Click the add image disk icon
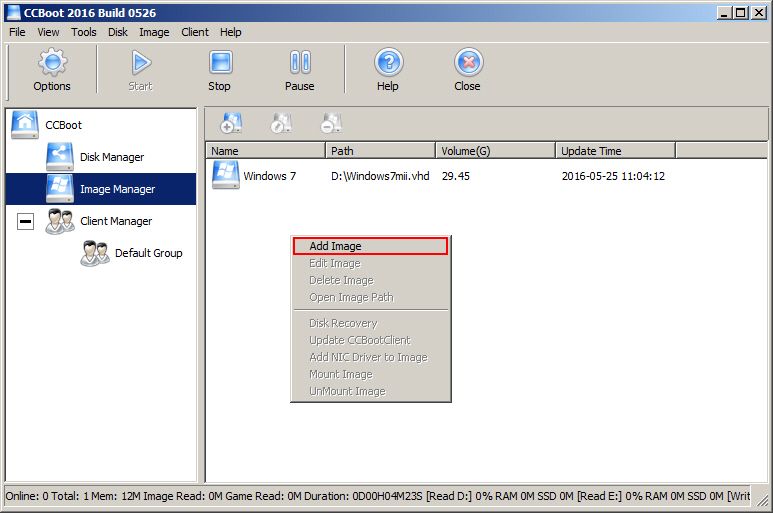Screen dimensions: 773x513 pyautogui.click(x=231, y=123)
